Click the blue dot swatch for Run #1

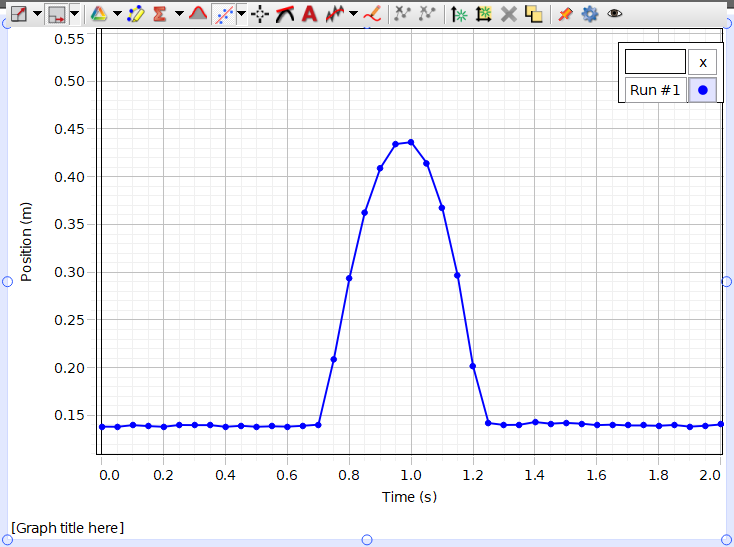703,90
